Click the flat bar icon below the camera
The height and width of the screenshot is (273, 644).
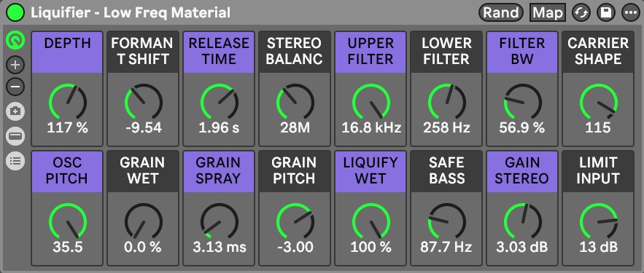[15, 136]
